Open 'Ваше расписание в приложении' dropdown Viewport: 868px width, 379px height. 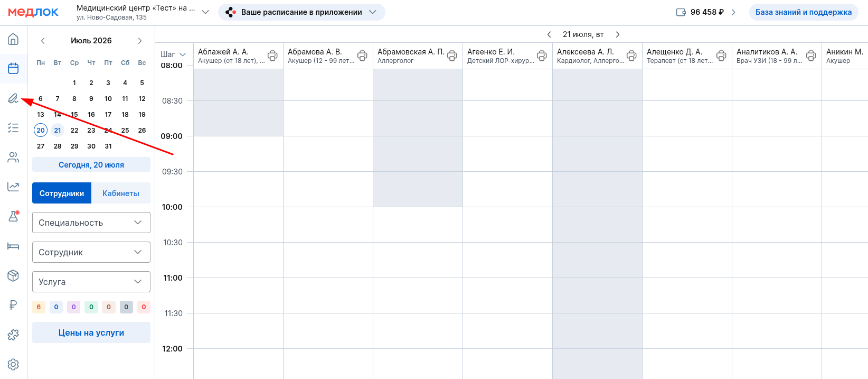[x=301, y=12]
